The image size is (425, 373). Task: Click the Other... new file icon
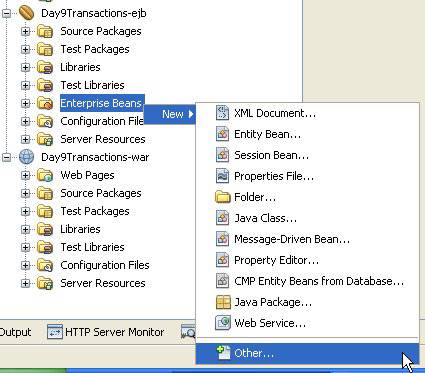point(223,353)
